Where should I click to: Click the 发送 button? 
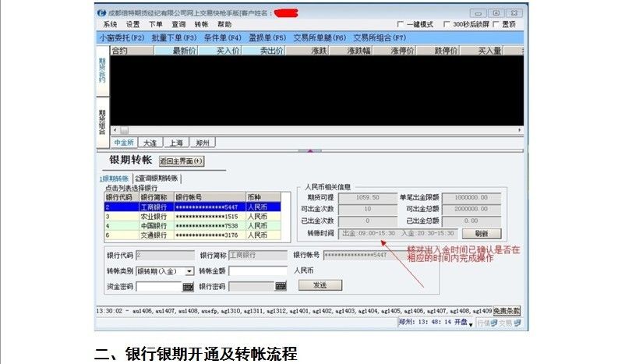320,286
